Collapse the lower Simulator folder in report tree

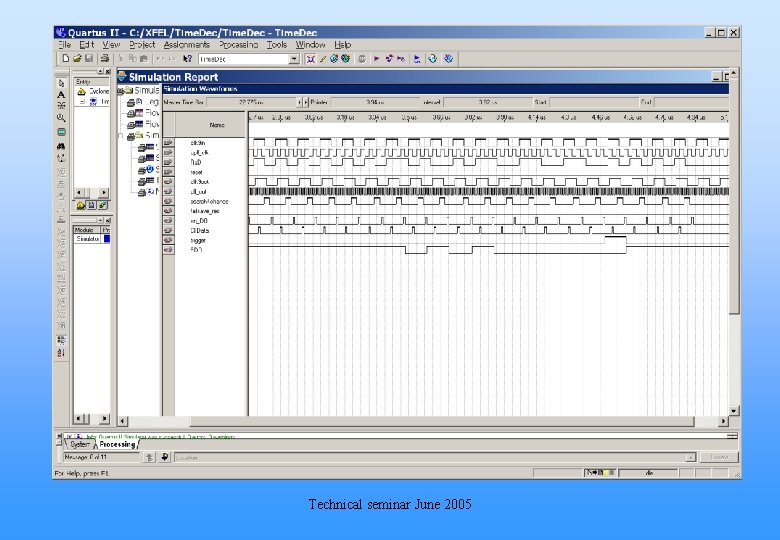tap(120, 136)
